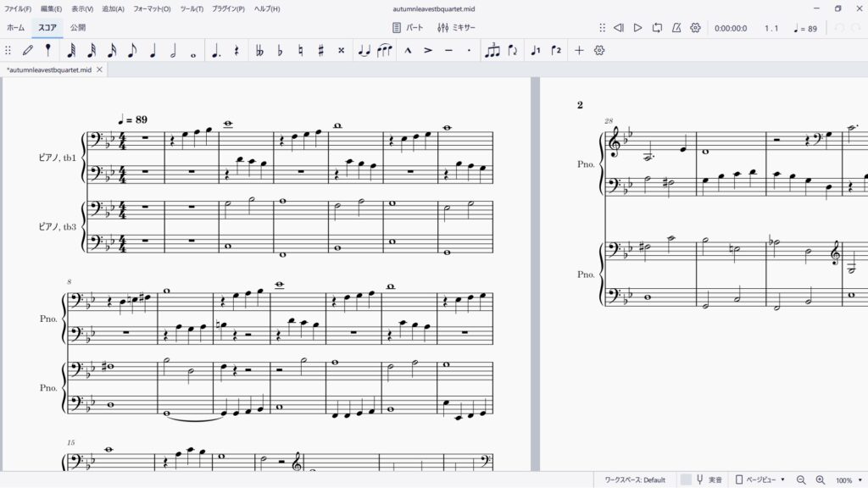
Task: Apply marcato articulation
Action: coord(408,51)
